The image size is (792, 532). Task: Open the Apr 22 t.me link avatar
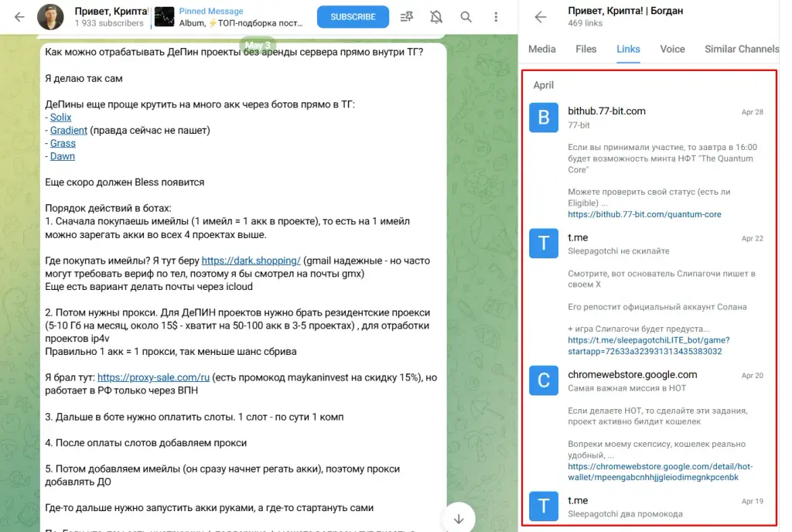544,244
